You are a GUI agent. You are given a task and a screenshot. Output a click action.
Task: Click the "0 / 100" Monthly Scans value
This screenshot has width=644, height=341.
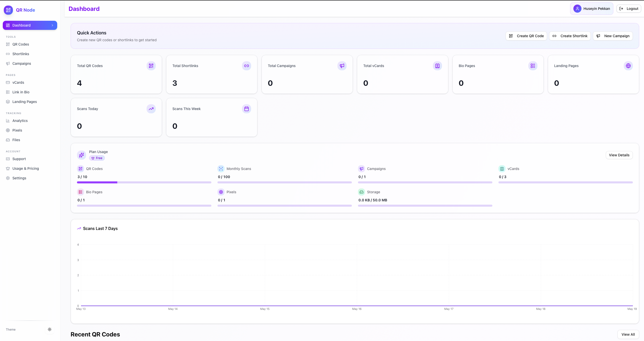[x=224, y=177]
